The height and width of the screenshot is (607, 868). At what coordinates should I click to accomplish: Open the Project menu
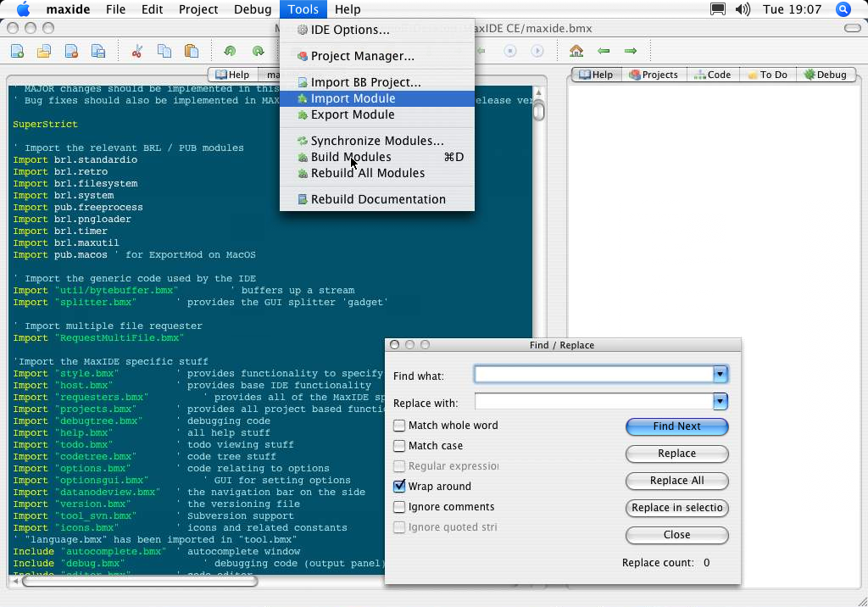pyautogui.click(x=198, y=9)
